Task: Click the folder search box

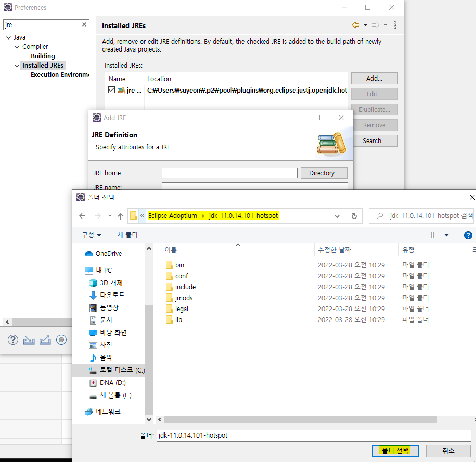Action: [x=421, y=216]
